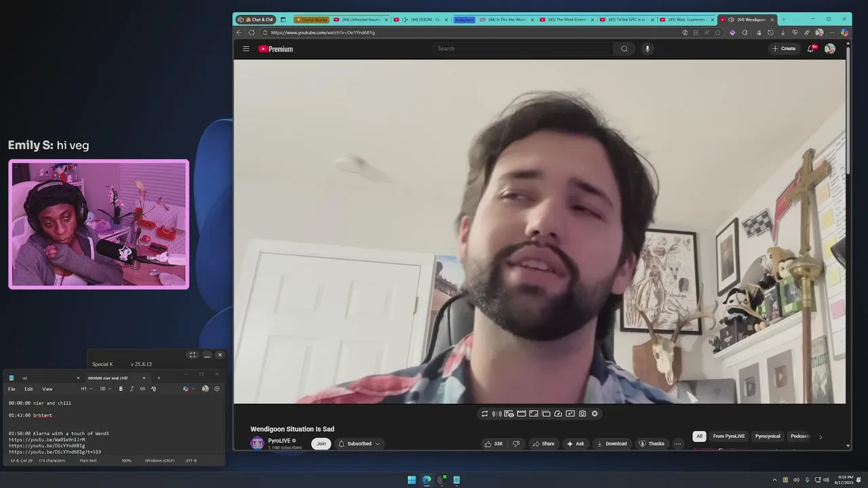
Task: Add this page to favorites star
Action: pos(718,33)
